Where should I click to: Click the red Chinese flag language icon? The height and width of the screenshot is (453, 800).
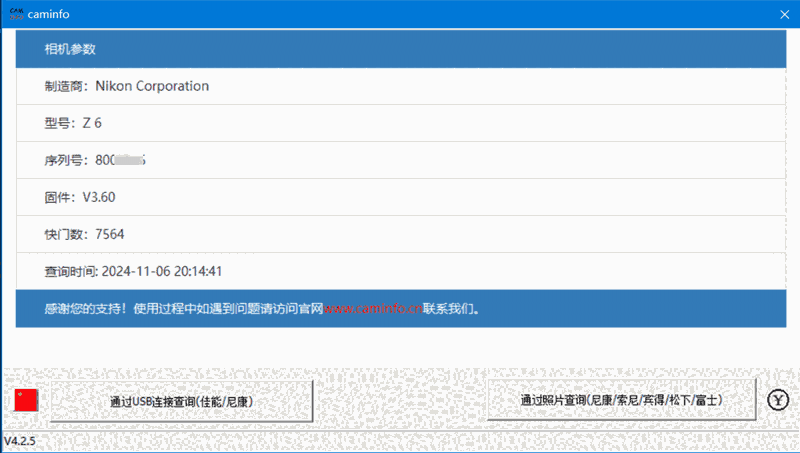26,400
